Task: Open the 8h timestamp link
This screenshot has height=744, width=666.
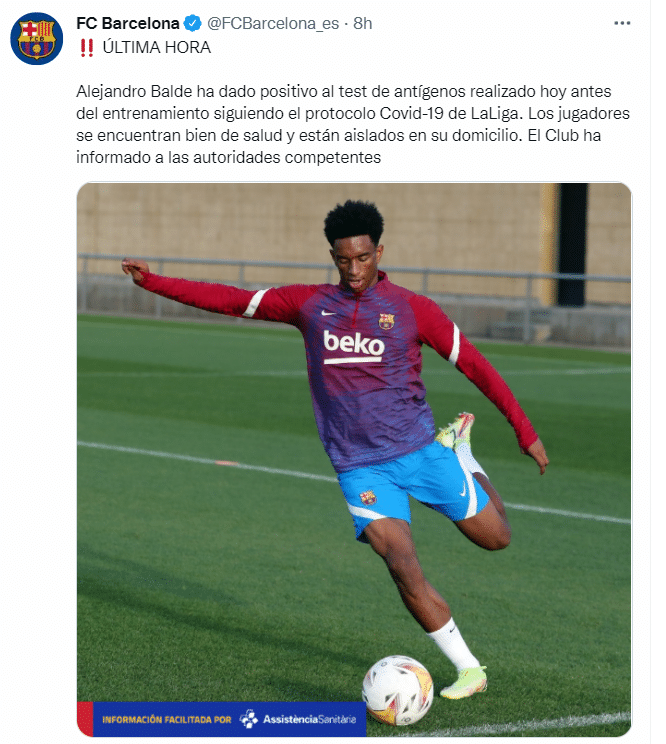Action: pos(362,23)
